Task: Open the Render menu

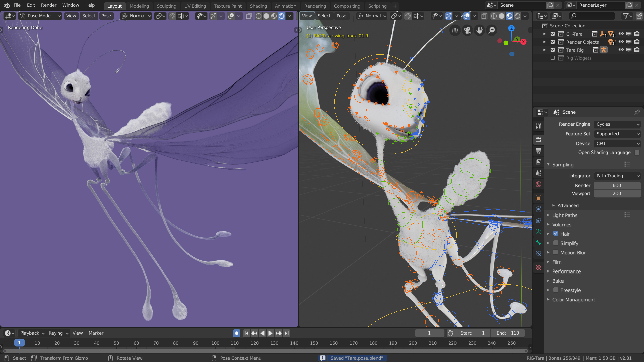Action: coord(48,5)
